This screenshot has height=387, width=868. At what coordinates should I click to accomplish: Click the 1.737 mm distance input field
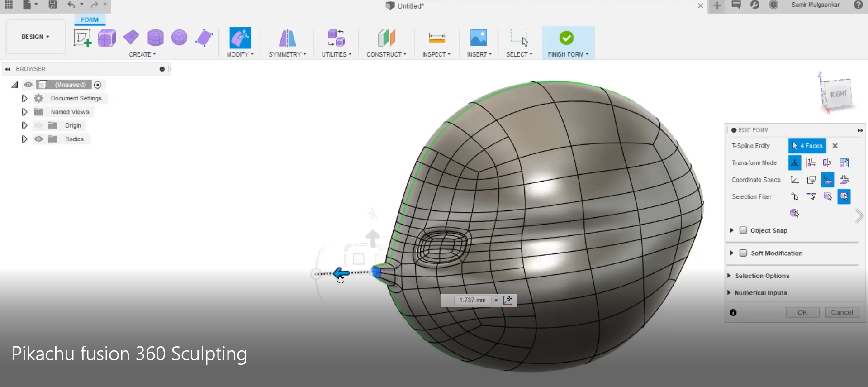472,300
